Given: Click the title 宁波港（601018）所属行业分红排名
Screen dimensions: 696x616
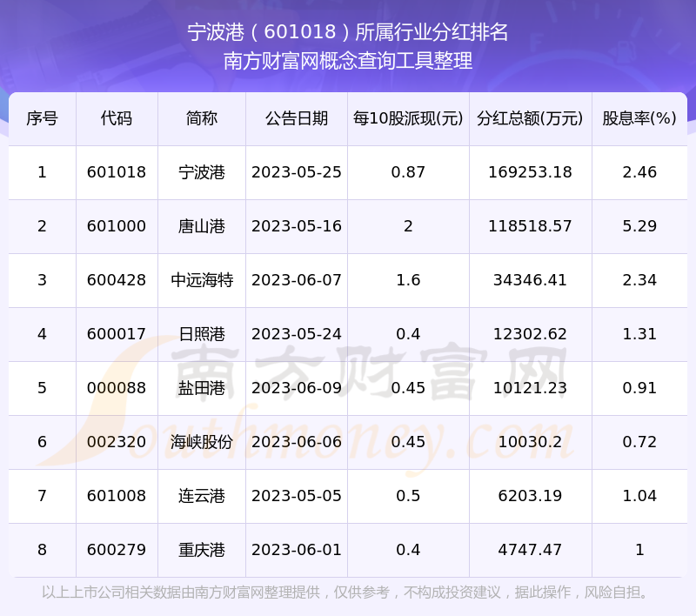Looking at the screenshot, I should tap(347, 32).
